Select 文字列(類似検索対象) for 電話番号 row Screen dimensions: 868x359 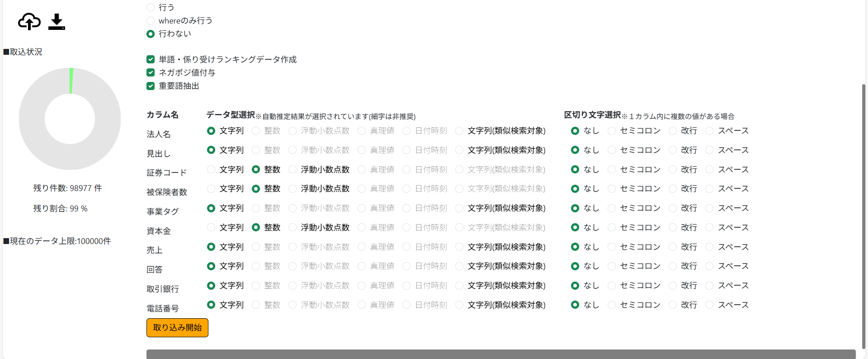(459, 305)
